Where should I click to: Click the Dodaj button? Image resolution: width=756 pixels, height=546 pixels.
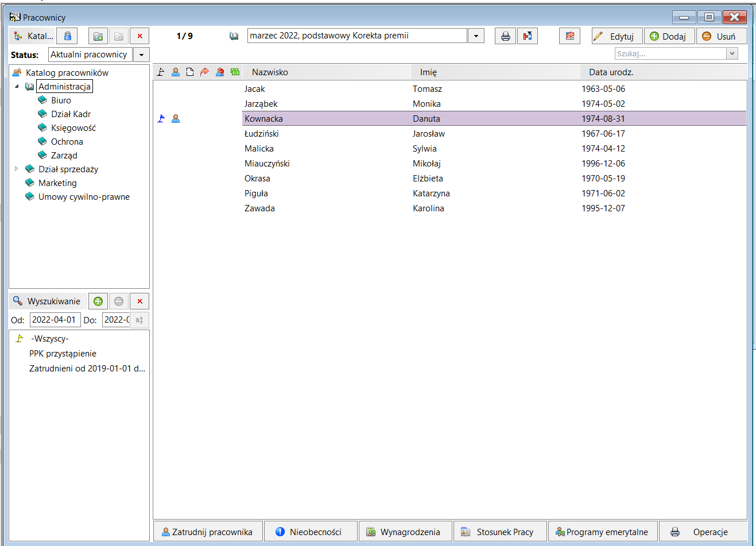coord(669,36)
